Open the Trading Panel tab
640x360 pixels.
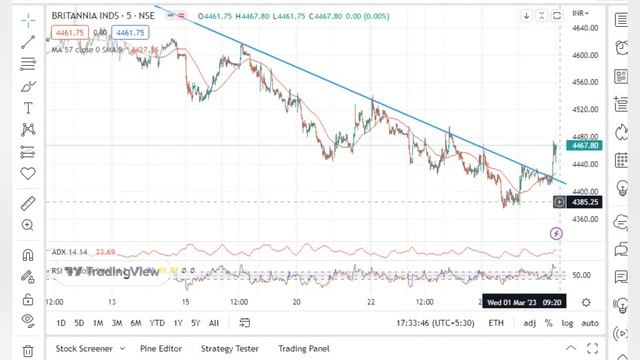coord(304,349)
